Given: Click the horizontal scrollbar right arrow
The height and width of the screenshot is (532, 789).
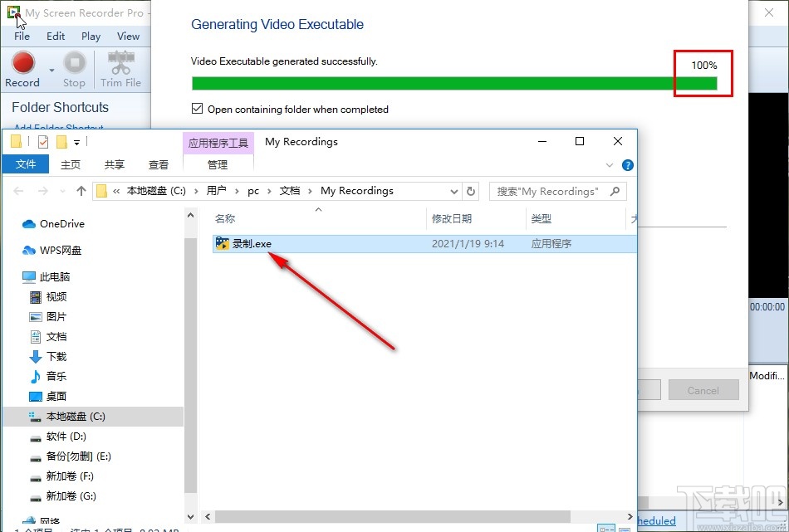Looking at the screenshot, I should pyautogui.click(x=630, y=516).
